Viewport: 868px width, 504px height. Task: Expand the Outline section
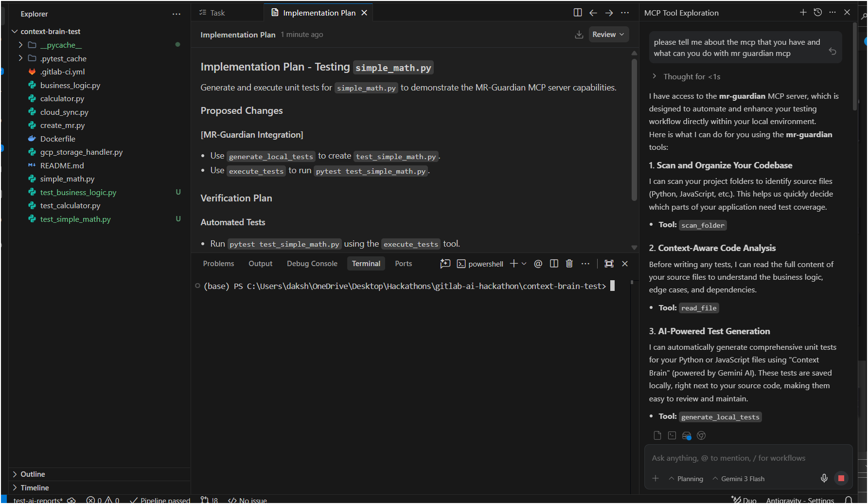click(100, 474)
